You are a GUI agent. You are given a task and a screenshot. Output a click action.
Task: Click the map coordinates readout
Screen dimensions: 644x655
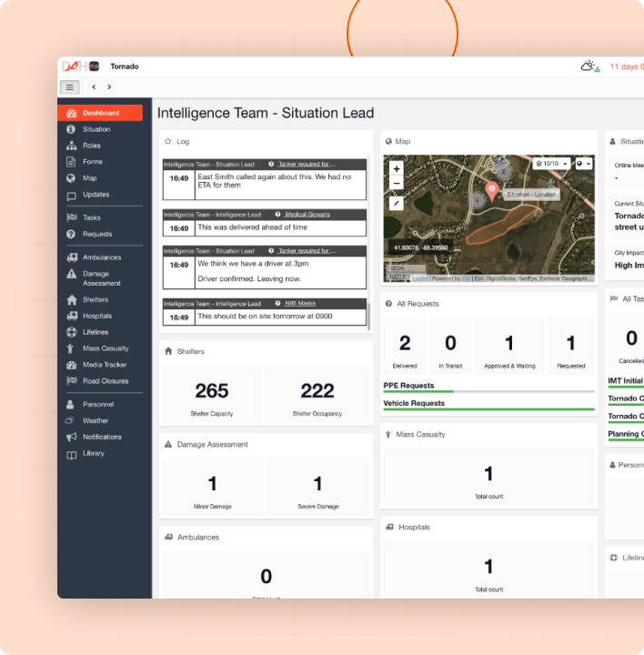coord(420,247)
